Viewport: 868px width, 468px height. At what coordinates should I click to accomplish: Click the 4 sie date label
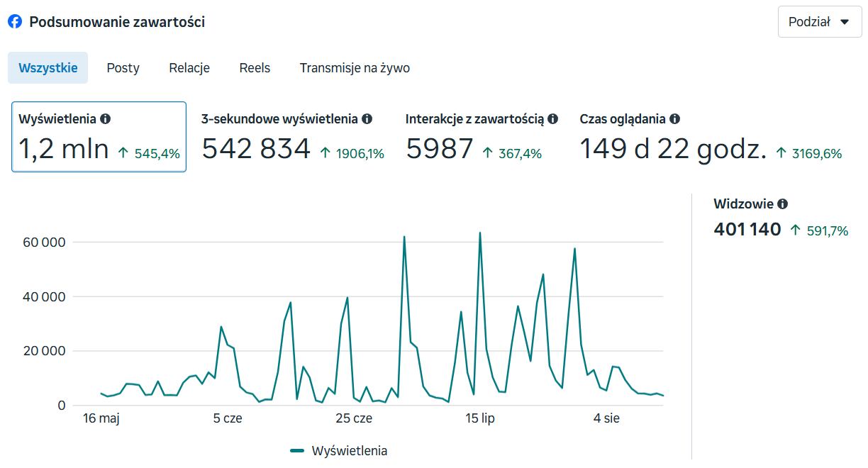(606, 418)
